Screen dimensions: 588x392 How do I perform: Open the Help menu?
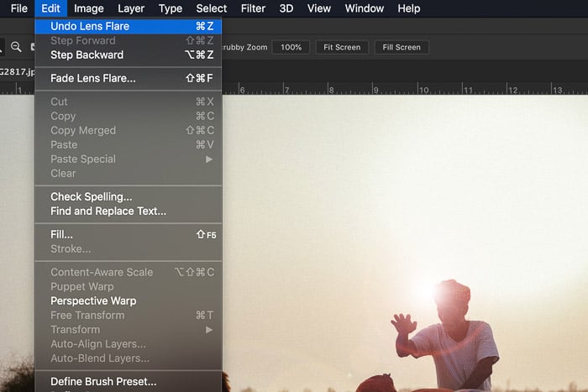pyautogui.click(x=409, y=8)
